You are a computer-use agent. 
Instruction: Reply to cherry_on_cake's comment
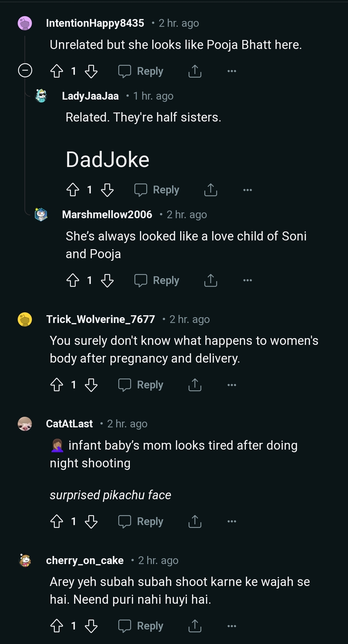(141, 626)
